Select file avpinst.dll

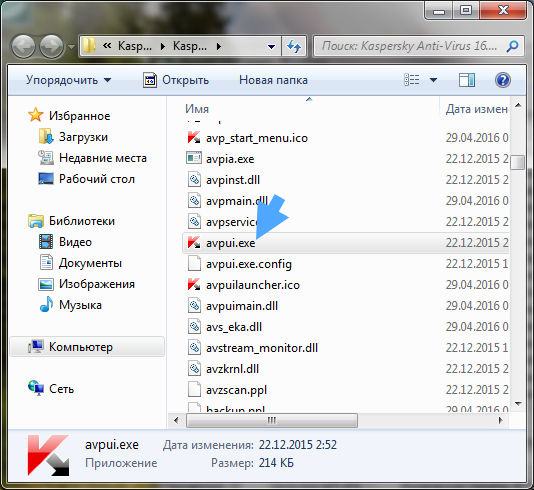click(x=233, y=180)
